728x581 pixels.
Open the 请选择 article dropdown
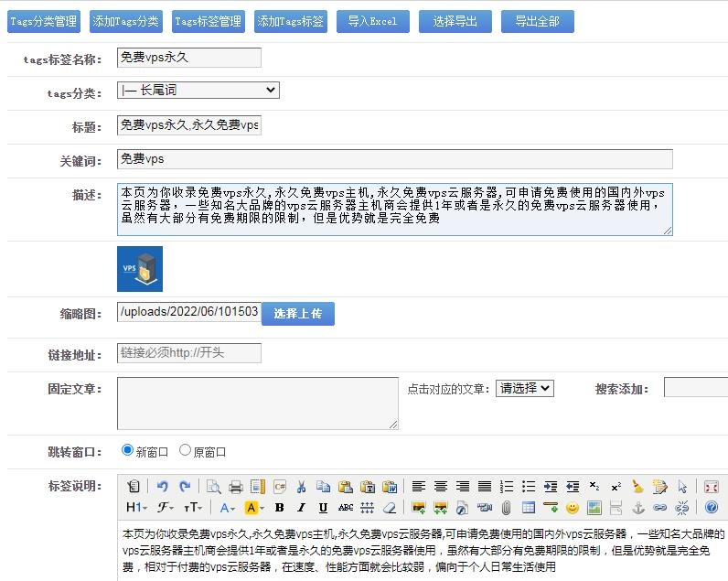click(525, 388)
